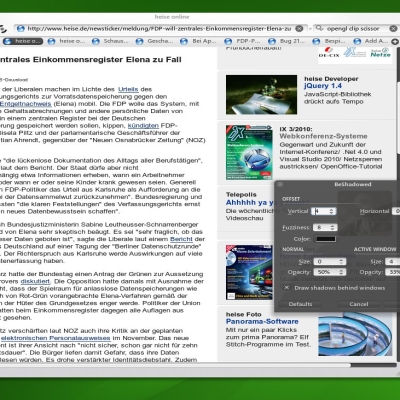This screenshot has height=400, width=400.
Task: Click the heise Developer teaser thumbnail
Action: pyautogui.click(x=261, y=95)
